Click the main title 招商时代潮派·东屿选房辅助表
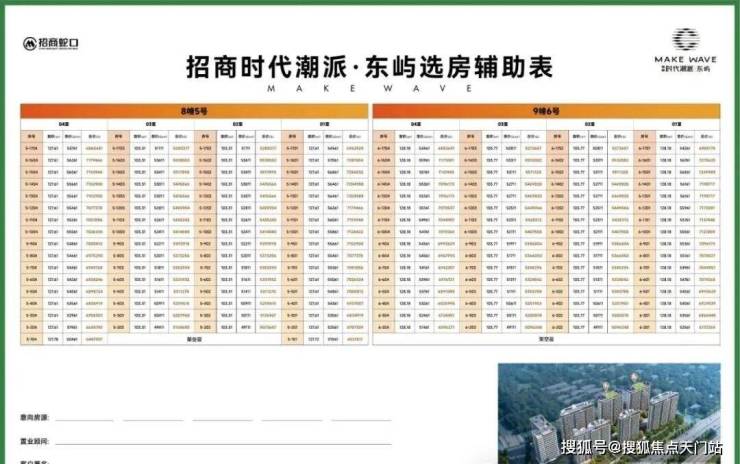 (x=369, y=67)
